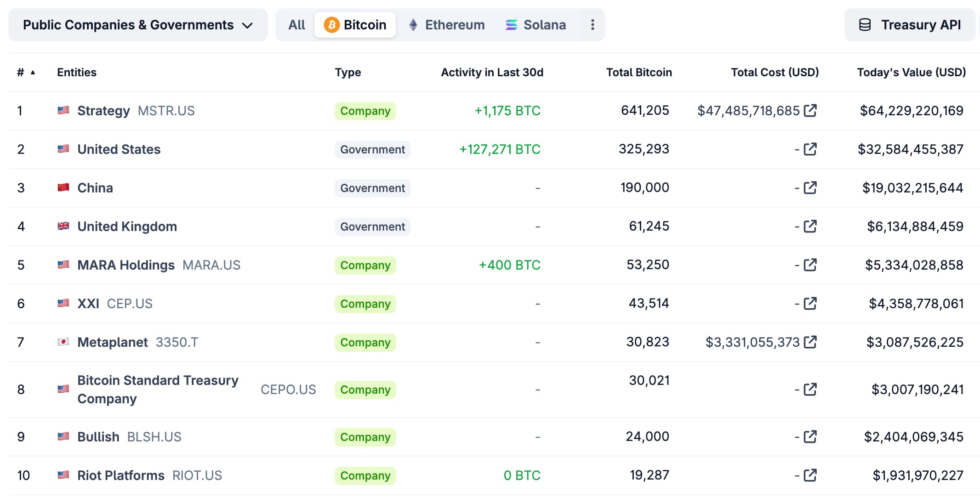Click the $64,229,220,169 today's value
This screenshot has height=497, width=980.
pos(912,111)
